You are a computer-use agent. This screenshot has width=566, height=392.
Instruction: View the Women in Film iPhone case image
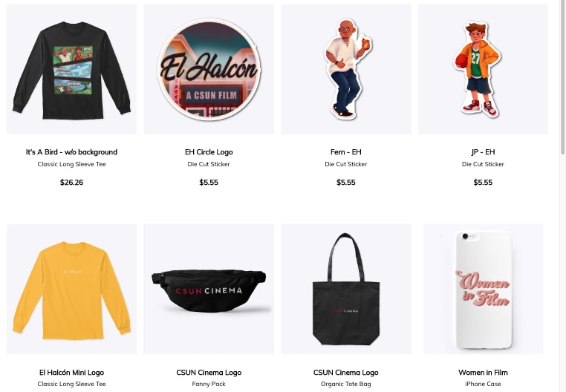(x=484, y=289)
